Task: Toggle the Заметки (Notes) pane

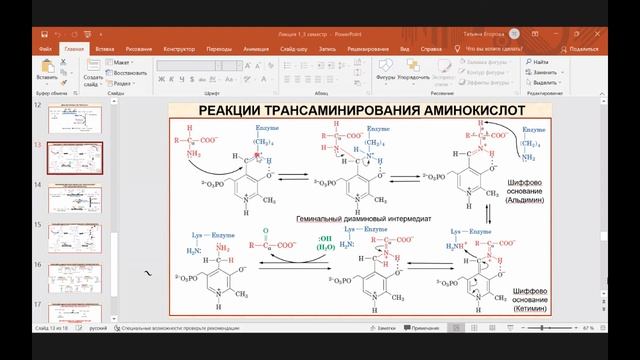Action: (383, 328)
